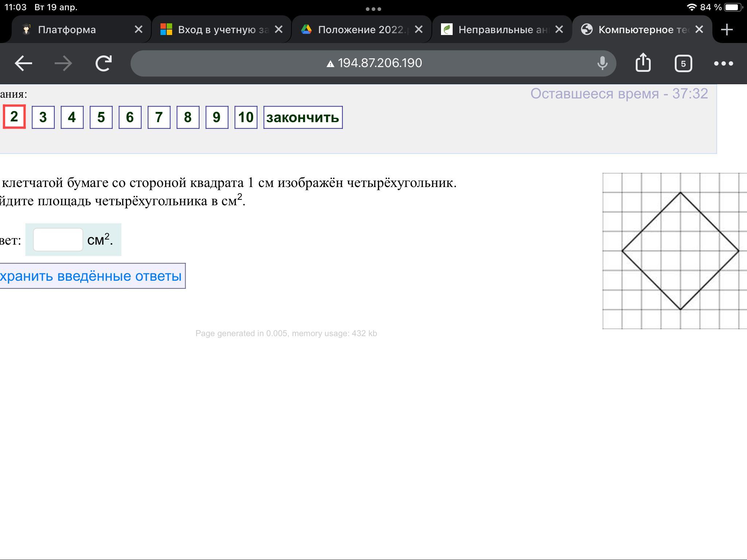747x560 pixels.
Task: Open the browser three-dot menu
Action: 723,63
